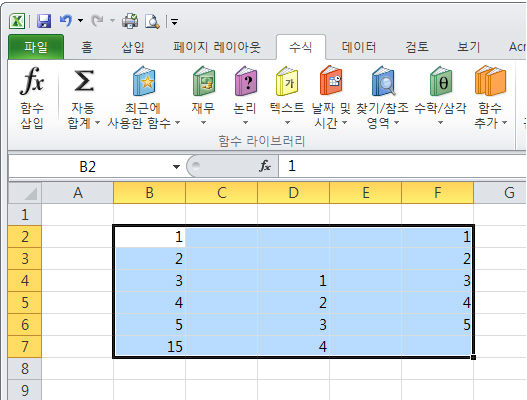Open the Date and Time functions book

(331, 81)
